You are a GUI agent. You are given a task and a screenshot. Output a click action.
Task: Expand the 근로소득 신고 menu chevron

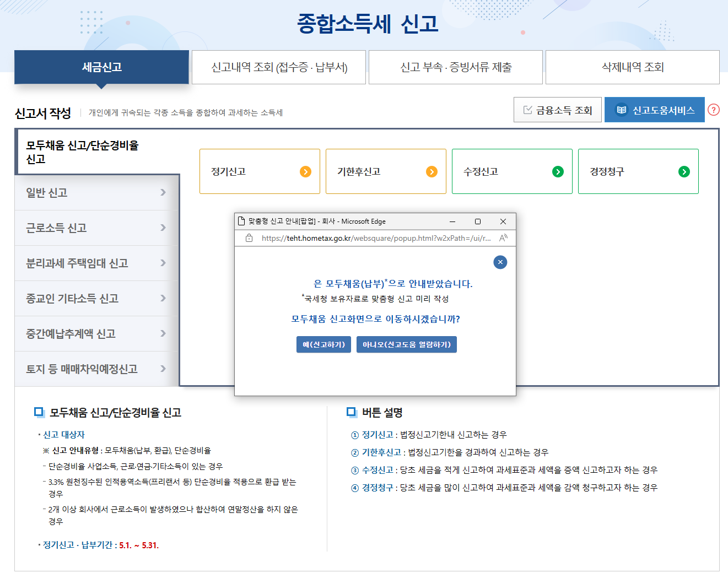[x=163, y=228]
